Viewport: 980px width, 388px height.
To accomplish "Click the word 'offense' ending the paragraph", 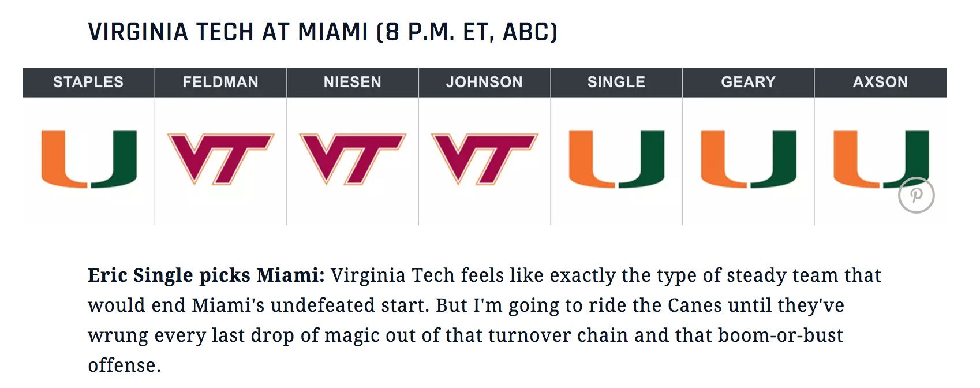I will click(122, 365).
